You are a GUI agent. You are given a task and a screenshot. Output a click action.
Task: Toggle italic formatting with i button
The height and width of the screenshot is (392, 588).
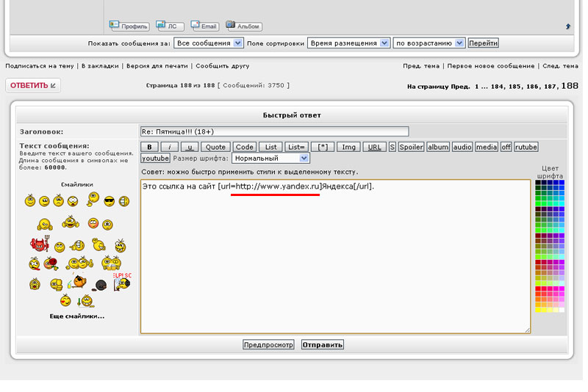point(169,147)
